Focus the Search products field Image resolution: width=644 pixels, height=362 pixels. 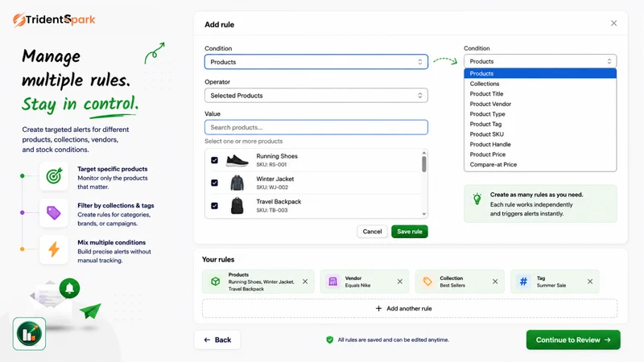tap(316, 127)
